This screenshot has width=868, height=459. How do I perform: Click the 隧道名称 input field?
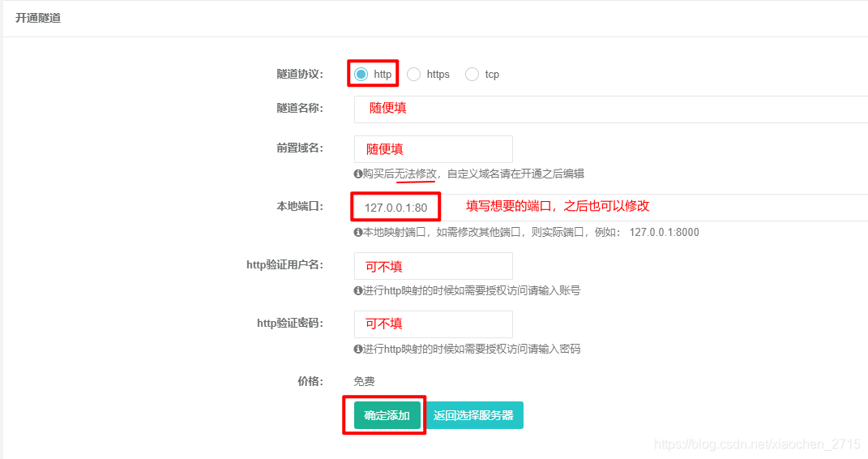click(x=611, y=109)
